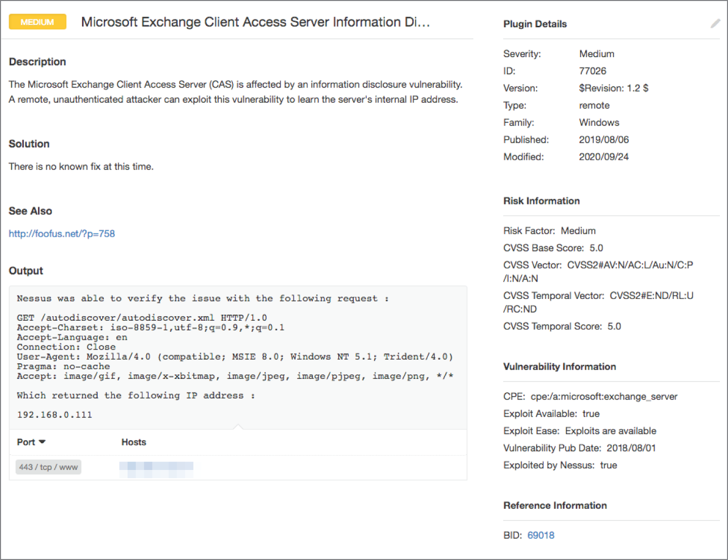This screenshot has width=728, height=560.
Task: Click the Description heading
Action: pos(37,62)
